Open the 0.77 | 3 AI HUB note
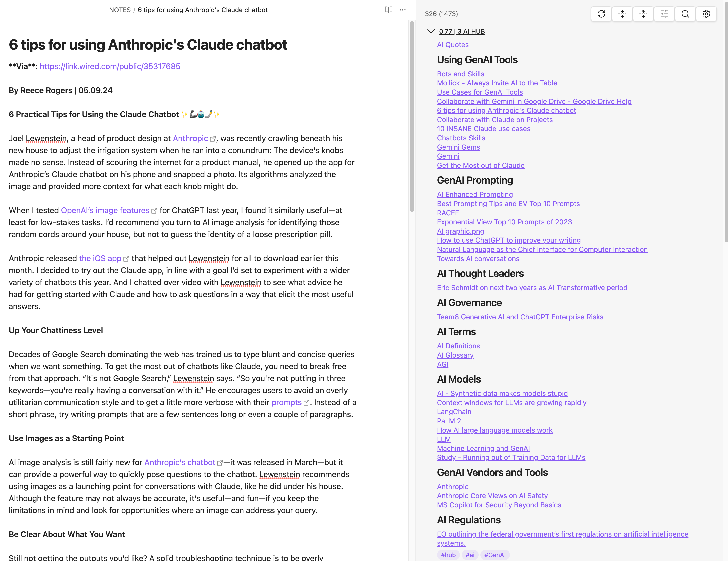Viewport: 728px width, 561px height. pyautogui.click(x=462, y=31)
